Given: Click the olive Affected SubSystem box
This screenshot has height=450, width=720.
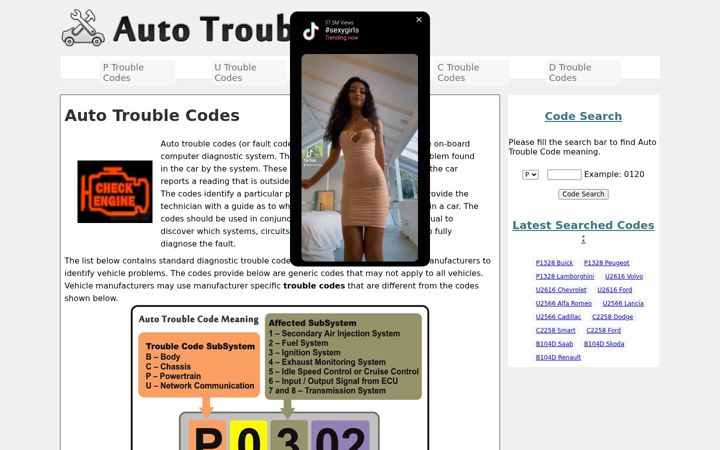Looking at the screenshot, I should click(x=343, y=356).
